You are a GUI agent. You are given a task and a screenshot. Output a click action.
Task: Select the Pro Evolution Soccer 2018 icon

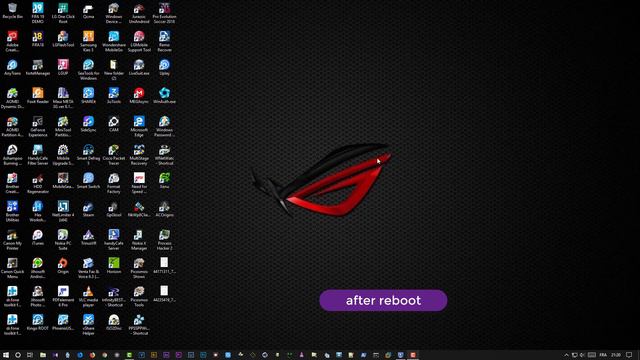164,12
